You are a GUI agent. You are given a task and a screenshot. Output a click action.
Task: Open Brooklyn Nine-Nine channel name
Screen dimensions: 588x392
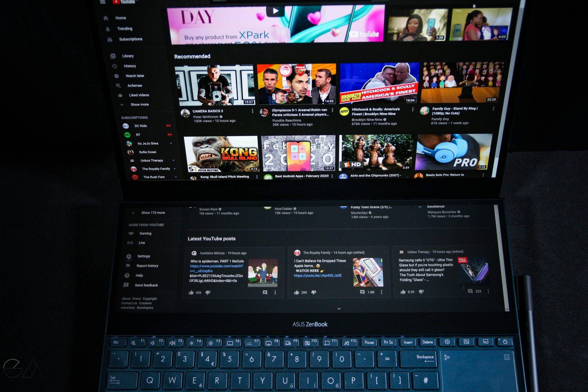click(x=367, y=120)
